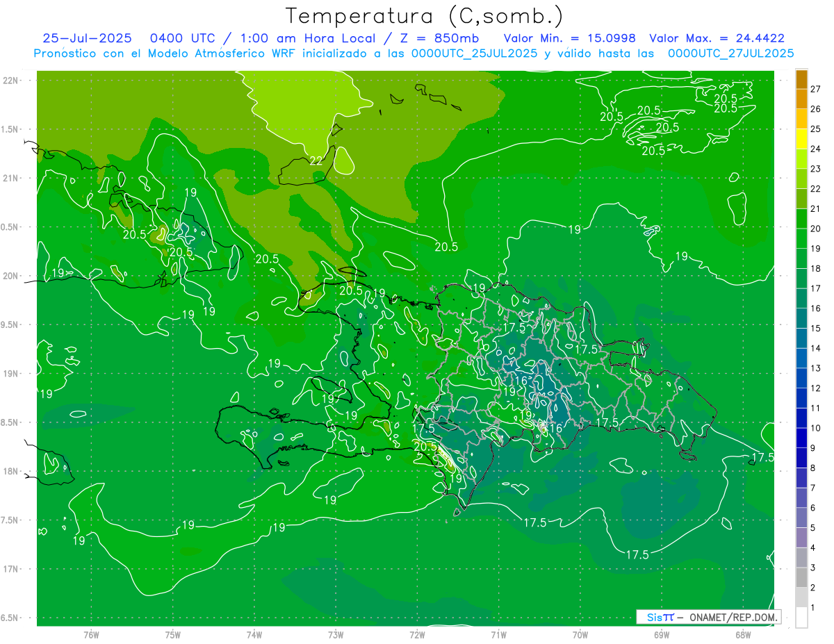The image size is (834, 644).
Task: Click the "68W" longitude axis label
Action: pos(743,634)
